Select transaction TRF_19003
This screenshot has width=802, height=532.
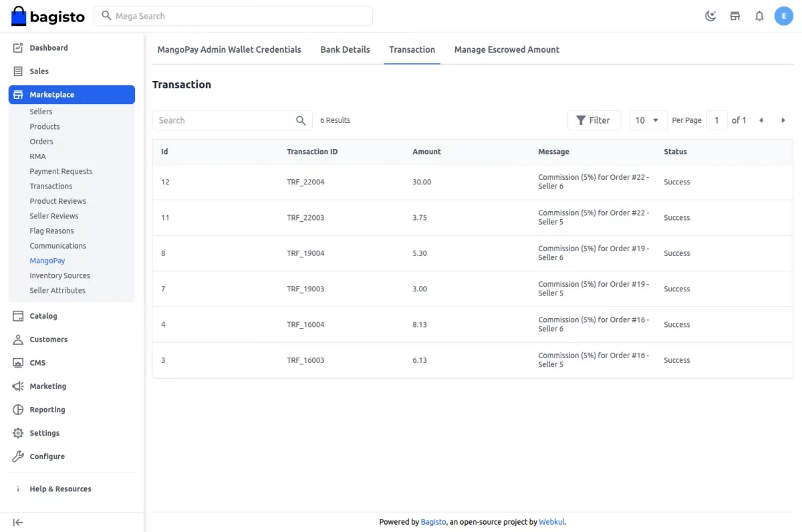305,289
